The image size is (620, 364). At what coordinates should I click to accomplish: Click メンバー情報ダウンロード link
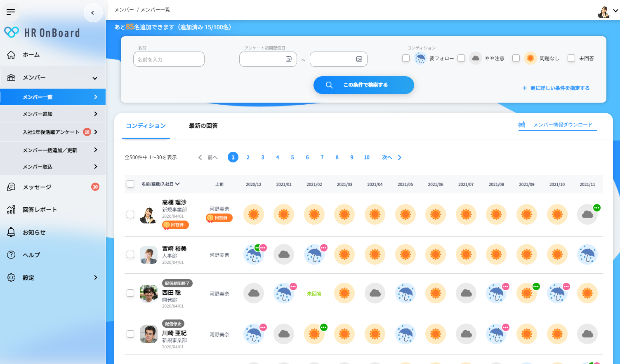[558, 125]
